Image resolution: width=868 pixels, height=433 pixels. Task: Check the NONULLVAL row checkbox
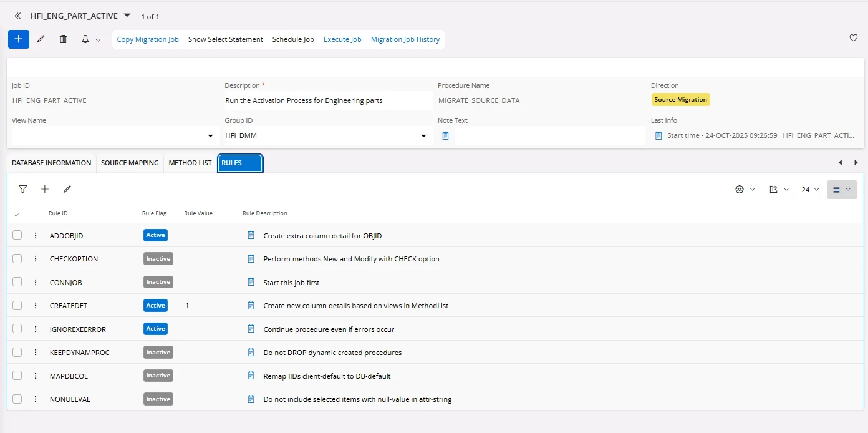coord(17,399)
